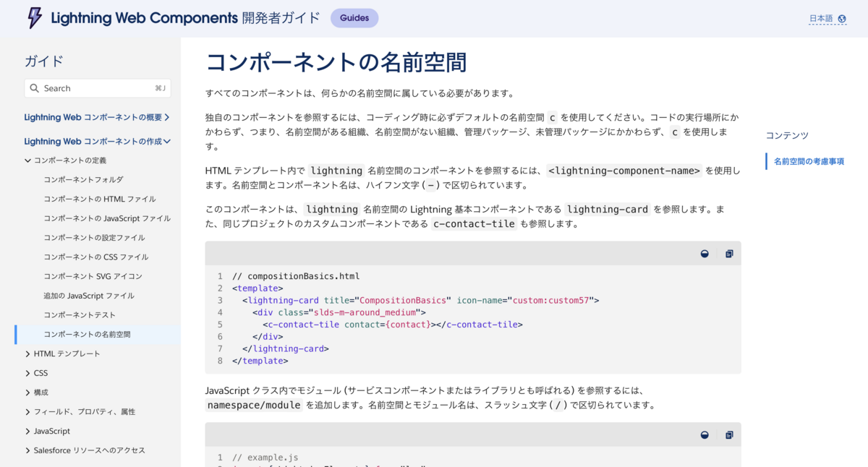Expand the 構成 tree node
The width and height of the screenshot is (868, 467).
tap(27, 393)
